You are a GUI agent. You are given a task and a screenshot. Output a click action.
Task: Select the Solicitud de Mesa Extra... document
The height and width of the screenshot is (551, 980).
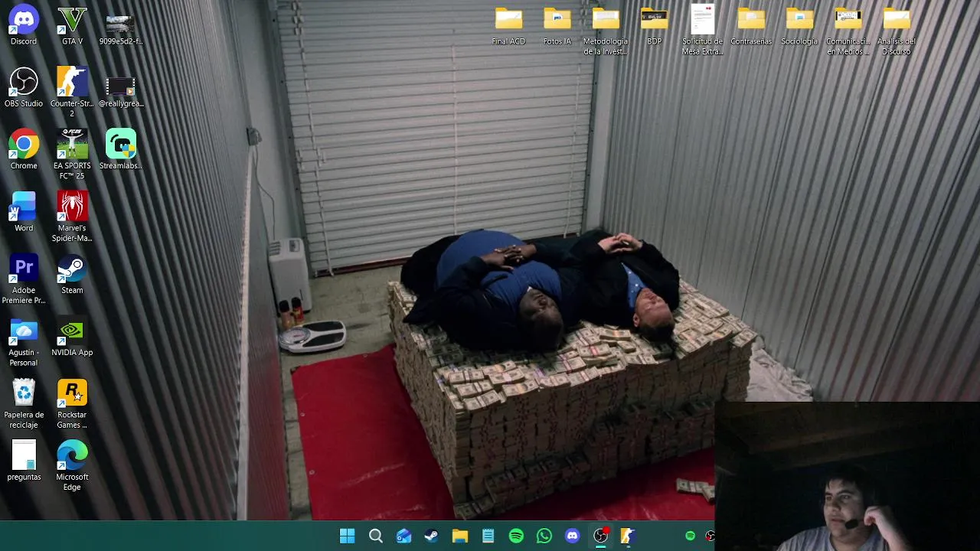tap(702, 31)
